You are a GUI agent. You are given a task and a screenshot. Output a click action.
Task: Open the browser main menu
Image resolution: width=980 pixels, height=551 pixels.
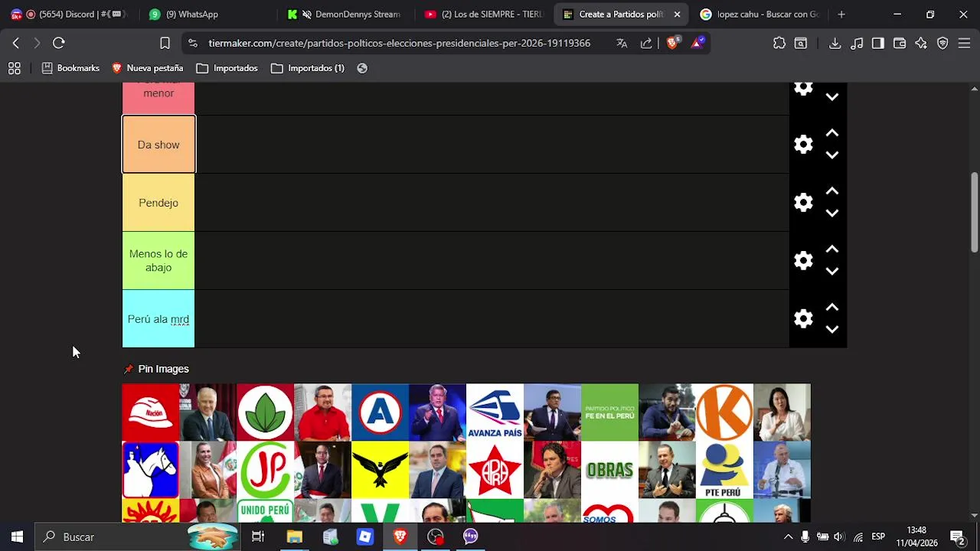pyautogui.click(x=964, y=43)
